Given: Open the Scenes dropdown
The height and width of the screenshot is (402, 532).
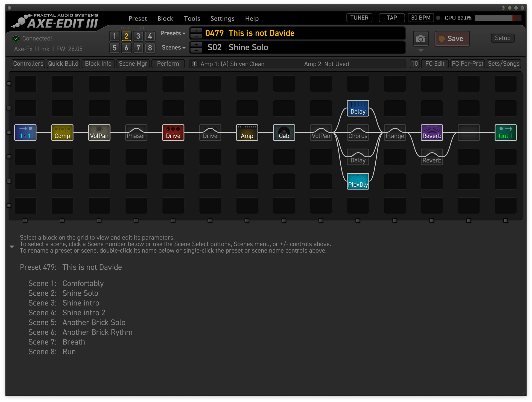Looking at the screenshot, I should (173, 48).
